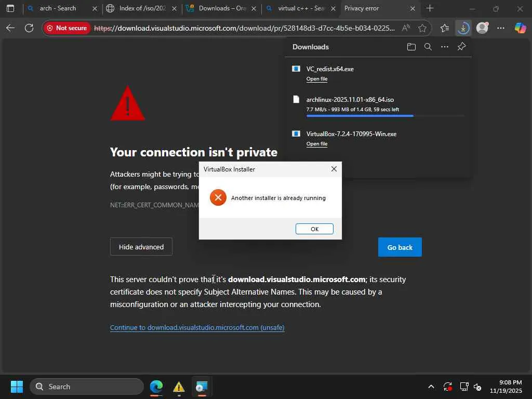Close the Downloads – Oracle tab
Screen dimensions: 532x399
(x=254, y=8)
